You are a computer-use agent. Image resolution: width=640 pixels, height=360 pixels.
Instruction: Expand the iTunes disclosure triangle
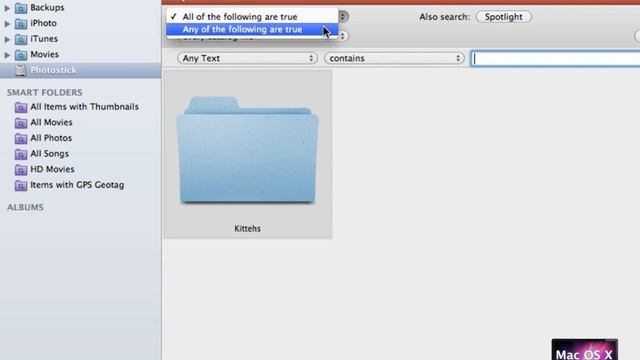tap(7, 39)
